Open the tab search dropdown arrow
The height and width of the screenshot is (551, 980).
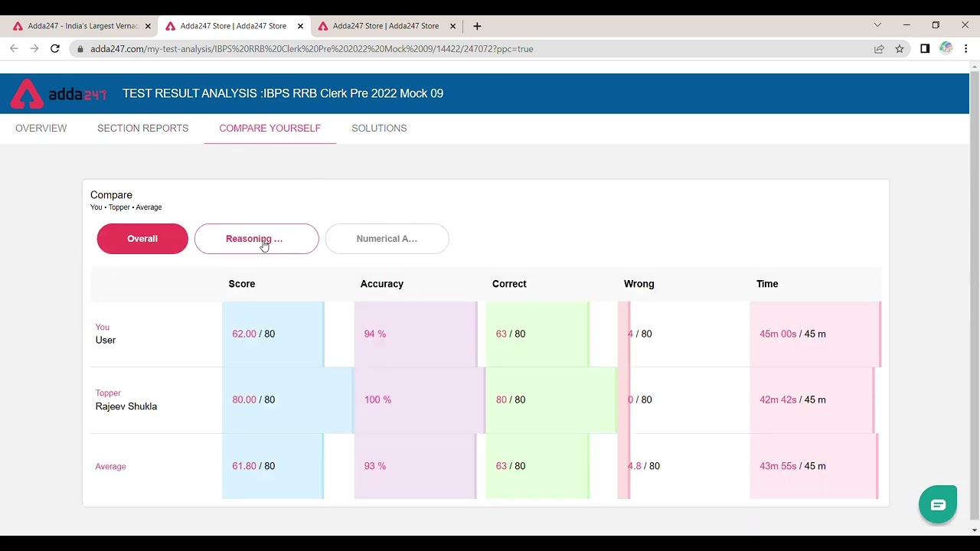[x=877, y=25]
